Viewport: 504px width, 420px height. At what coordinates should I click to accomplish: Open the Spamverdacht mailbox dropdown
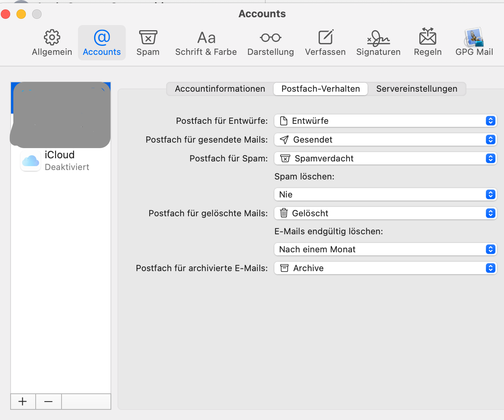[386, 158]
